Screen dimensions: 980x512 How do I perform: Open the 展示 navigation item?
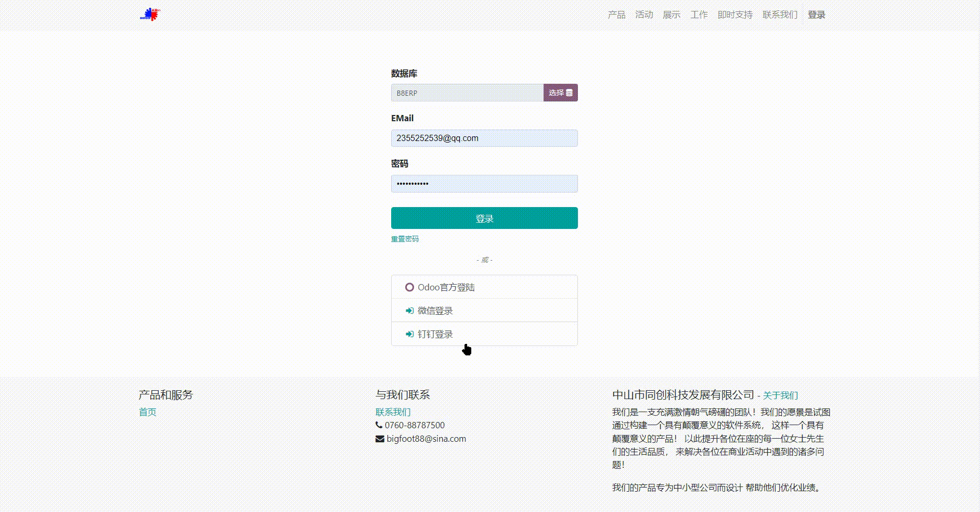click(672, 15)
